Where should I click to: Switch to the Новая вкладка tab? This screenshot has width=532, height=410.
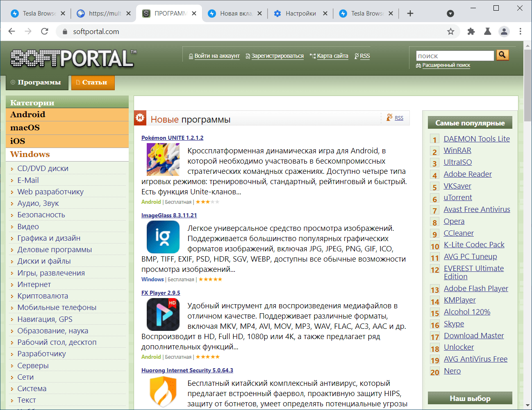236,14
